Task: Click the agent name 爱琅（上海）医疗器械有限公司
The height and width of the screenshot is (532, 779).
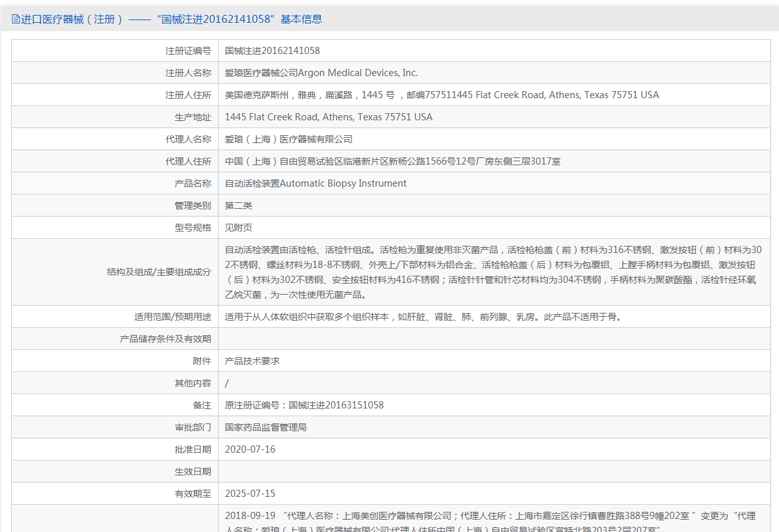Action: pyautogui.click(x=288, y=139)
